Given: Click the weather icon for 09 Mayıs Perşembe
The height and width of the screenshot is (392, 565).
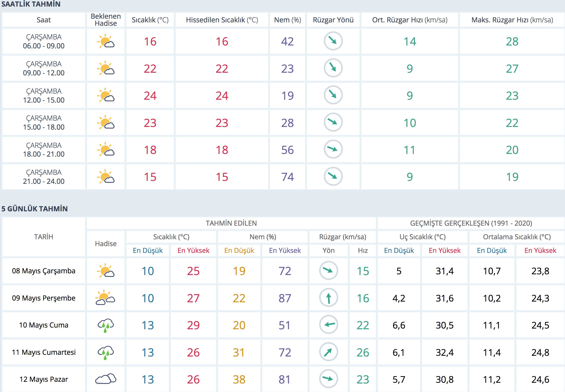Looking at the screenshot, I should (x=106, y=298).
